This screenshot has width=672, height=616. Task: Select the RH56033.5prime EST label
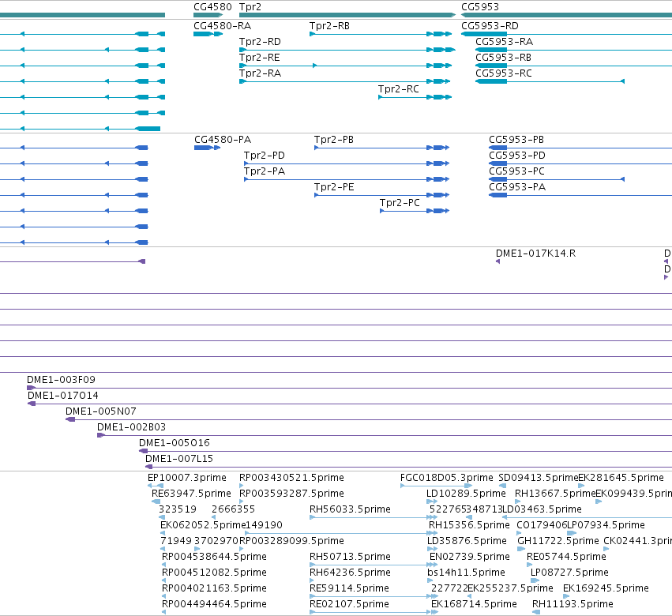click(x=350, y=509)
